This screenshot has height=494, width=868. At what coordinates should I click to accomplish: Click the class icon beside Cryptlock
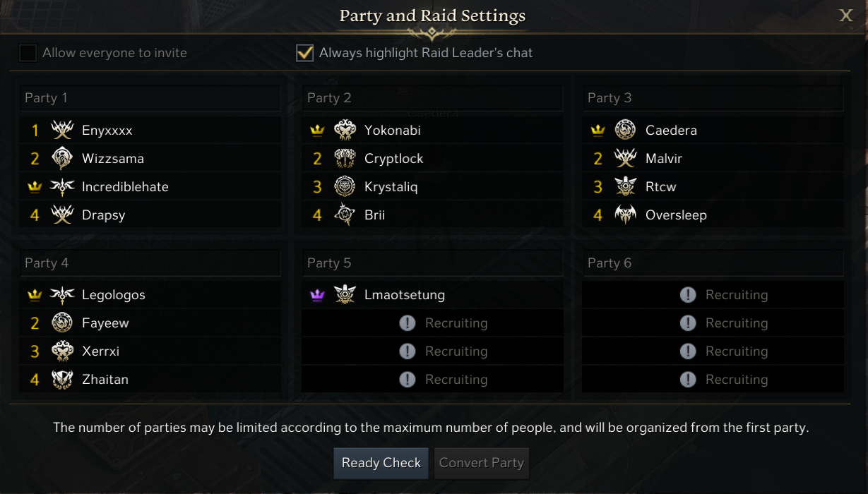coord(345,159)
